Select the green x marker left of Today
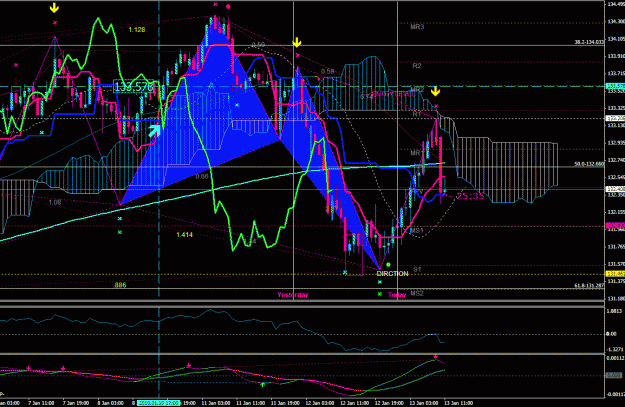 coord(379,294)
